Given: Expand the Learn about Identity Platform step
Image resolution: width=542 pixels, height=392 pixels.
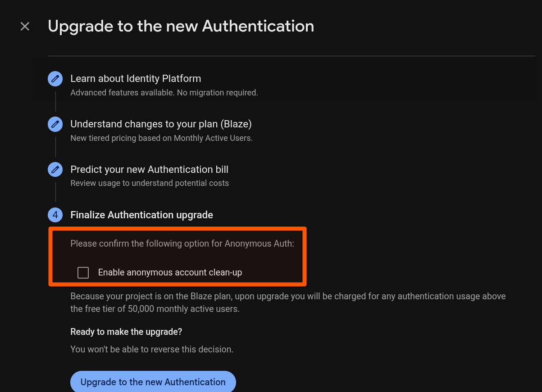Looking at the screenshot, I should pos(136,78).
